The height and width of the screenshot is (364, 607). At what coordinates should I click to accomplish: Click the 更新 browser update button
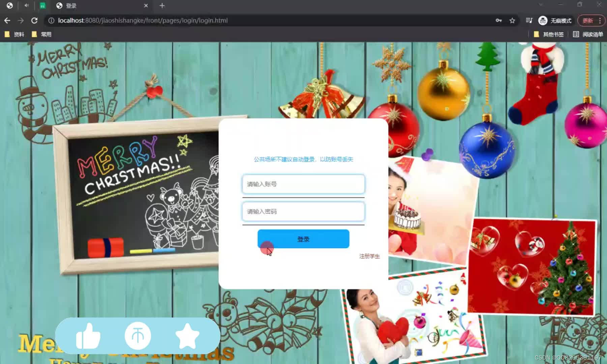click(590, 21)
